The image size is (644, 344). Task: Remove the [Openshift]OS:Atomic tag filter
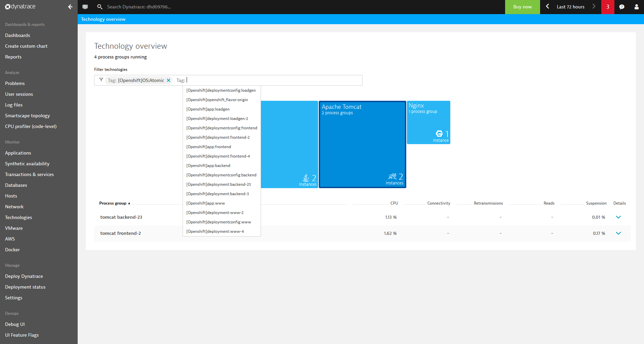click(168, 80)
